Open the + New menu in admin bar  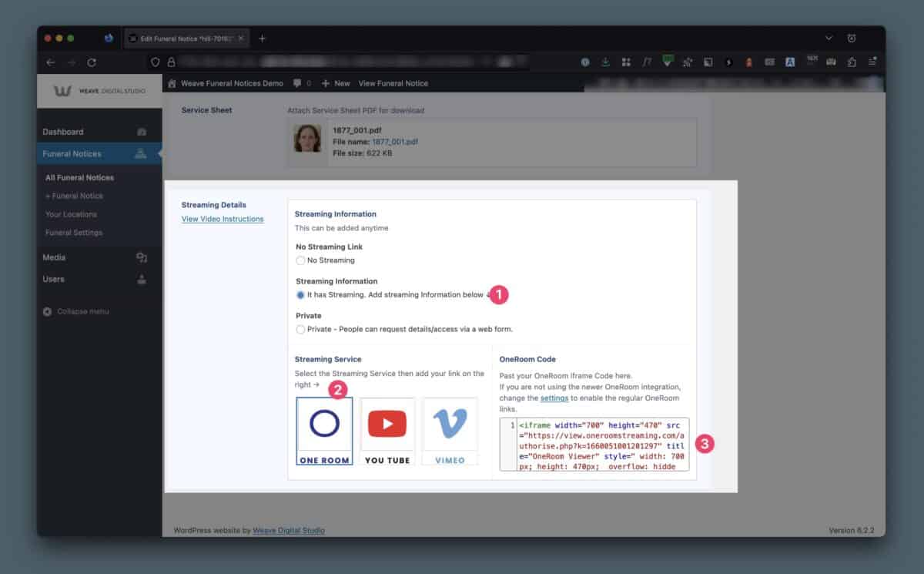point(336,83)
